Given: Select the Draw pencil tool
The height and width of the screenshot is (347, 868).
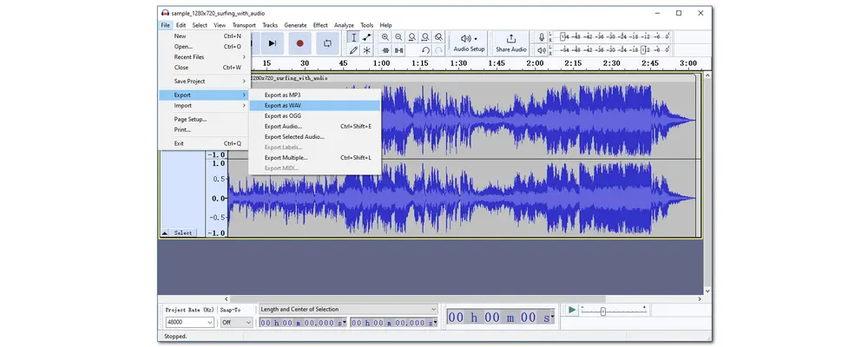Looking at the screenshot, I should [353, 51].
